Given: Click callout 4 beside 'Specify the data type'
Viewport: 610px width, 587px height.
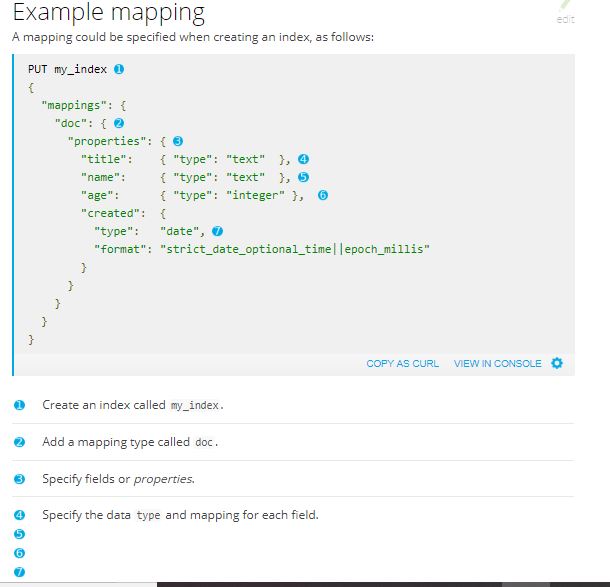Looking at the screenshot, I should pyautogui.click(x=19, y=515).
